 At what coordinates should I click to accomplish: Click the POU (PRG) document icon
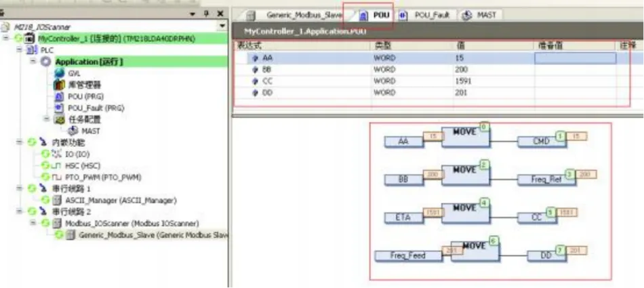[x=60, y=96]
